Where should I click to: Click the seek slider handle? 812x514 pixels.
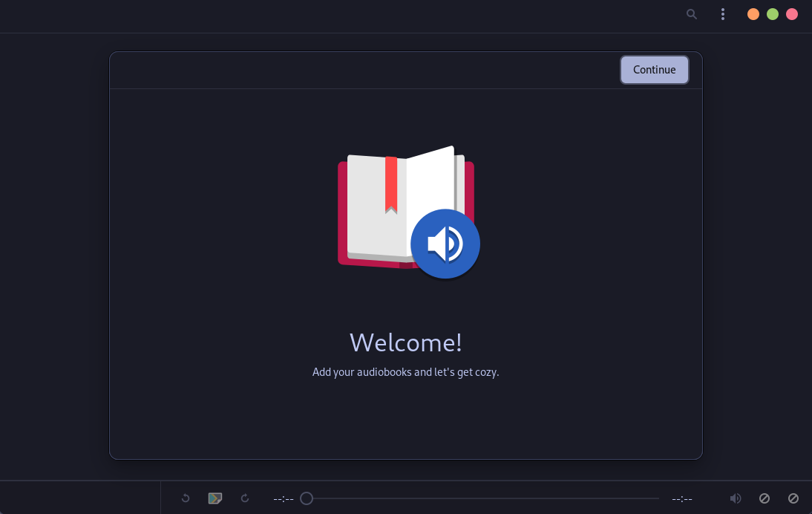coord(307,498)
